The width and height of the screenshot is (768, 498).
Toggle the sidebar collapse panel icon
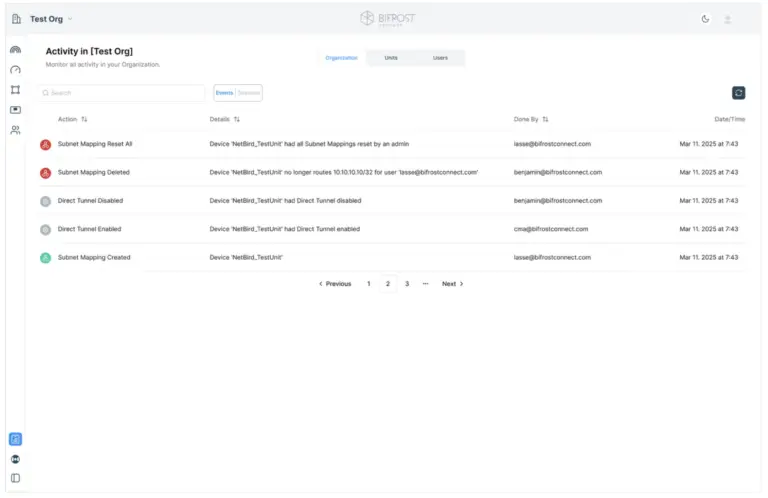[x=16, y=478]
